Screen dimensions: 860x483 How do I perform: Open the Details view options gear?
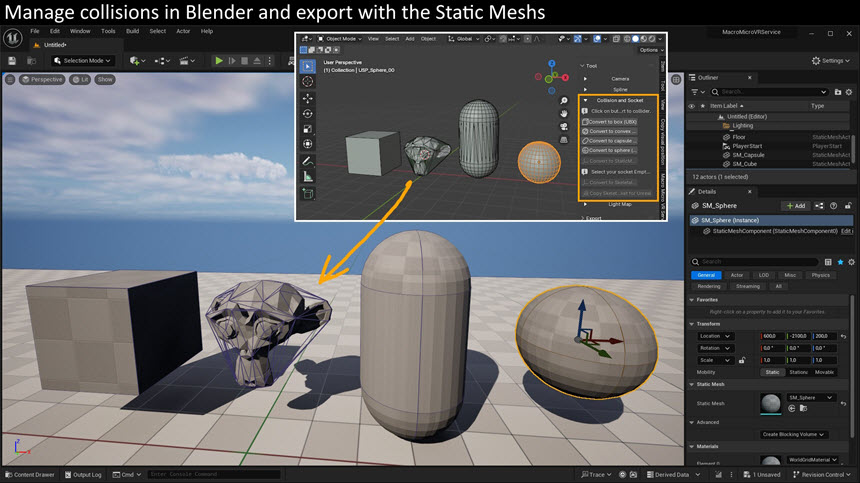pyautogui.click(x=851, y=262)
